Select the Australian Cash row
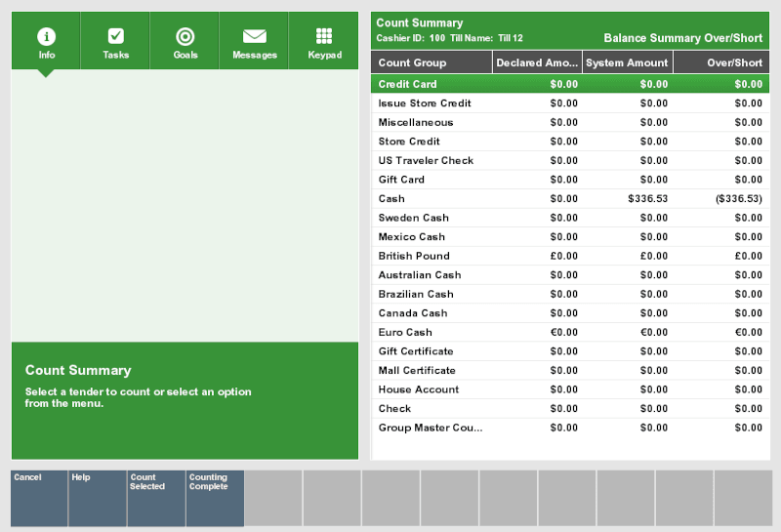Image resolution: width=781 pixels, height=532 pixels. coord(570,275)
